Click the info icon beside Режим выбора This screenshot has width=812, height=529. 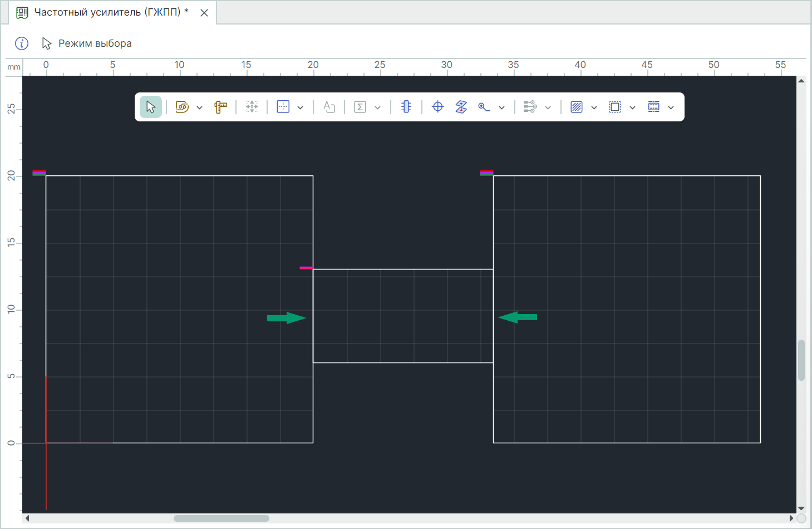22,43
